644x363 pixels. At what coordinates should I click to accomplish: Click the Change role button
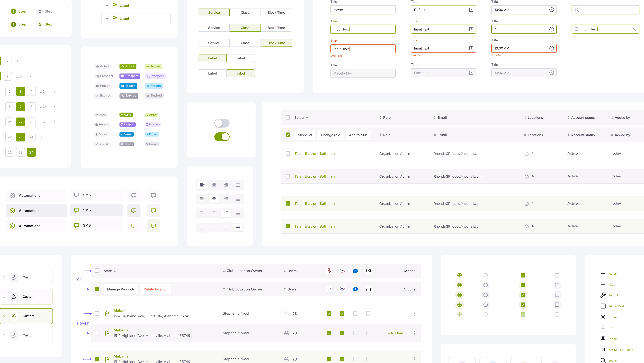point(330,135)
